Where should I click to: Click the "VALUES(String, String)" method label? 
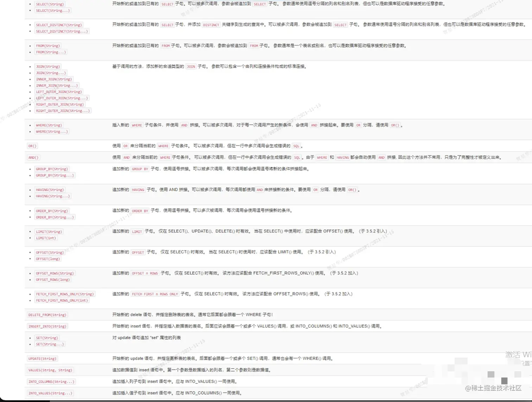click(50, 370)
